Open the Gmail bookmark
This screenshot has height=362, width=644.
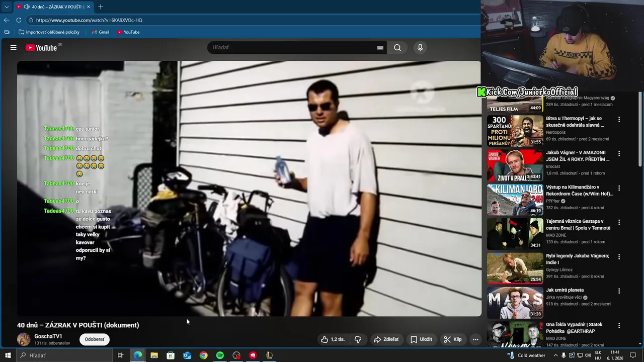pos(100,32)
